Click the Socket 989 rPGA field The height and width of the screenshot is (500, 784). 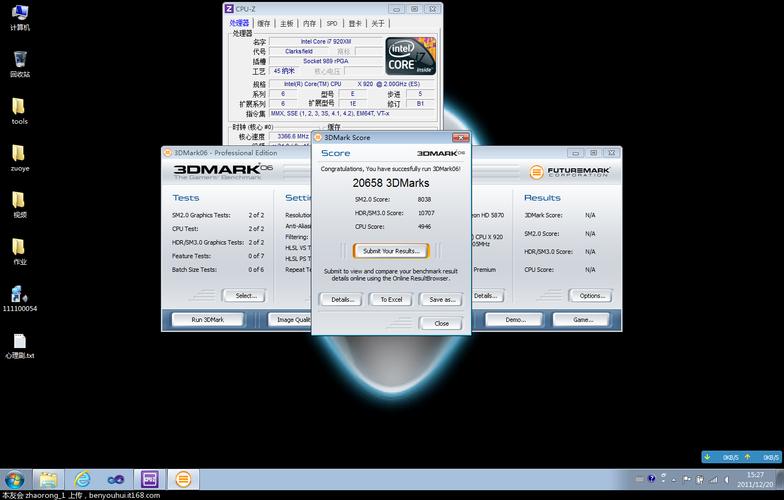[326, 61]
